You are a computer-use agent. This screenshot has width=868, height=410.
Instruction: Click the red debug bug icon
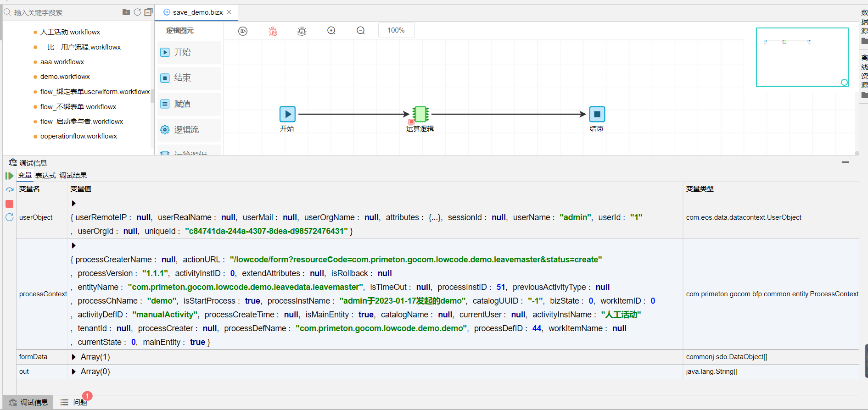(273, 31)
